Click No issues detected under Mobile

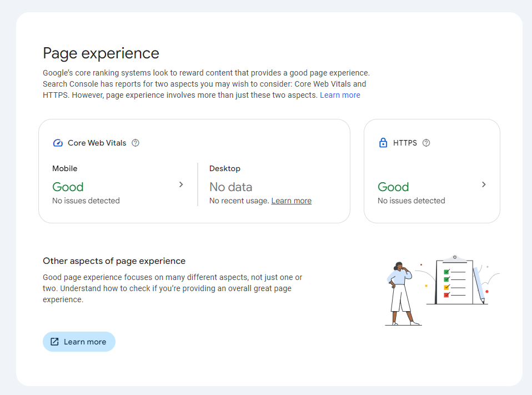pyautogui.click(x=86, y=201)
